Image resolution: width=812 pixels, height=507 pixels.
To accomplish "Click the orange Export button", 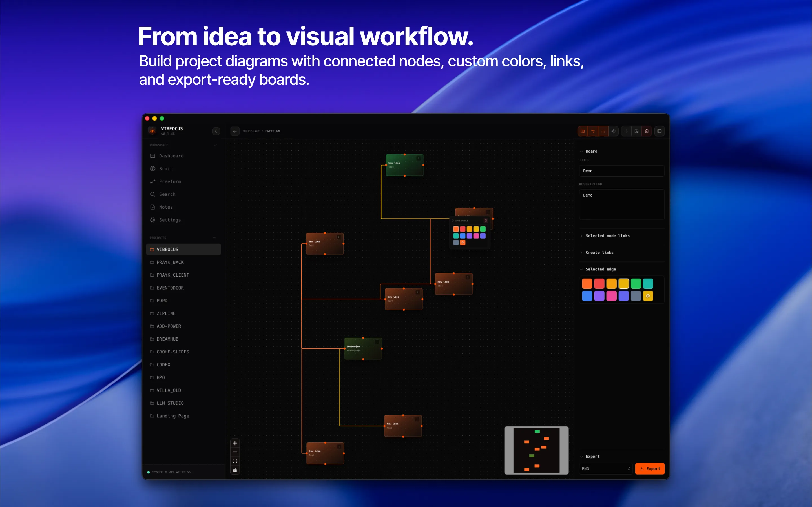I will pyautogui.click(x=650, y=469).
